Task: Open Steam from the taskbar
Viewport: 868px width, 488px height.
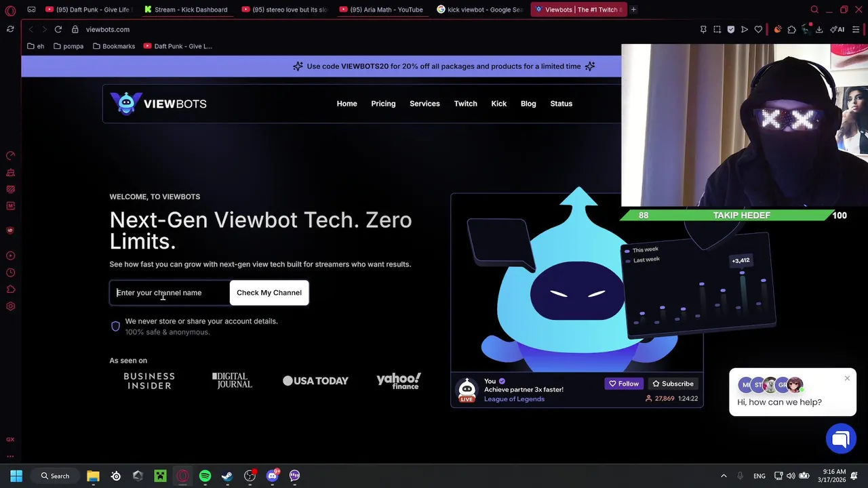Action: [227, 476]
